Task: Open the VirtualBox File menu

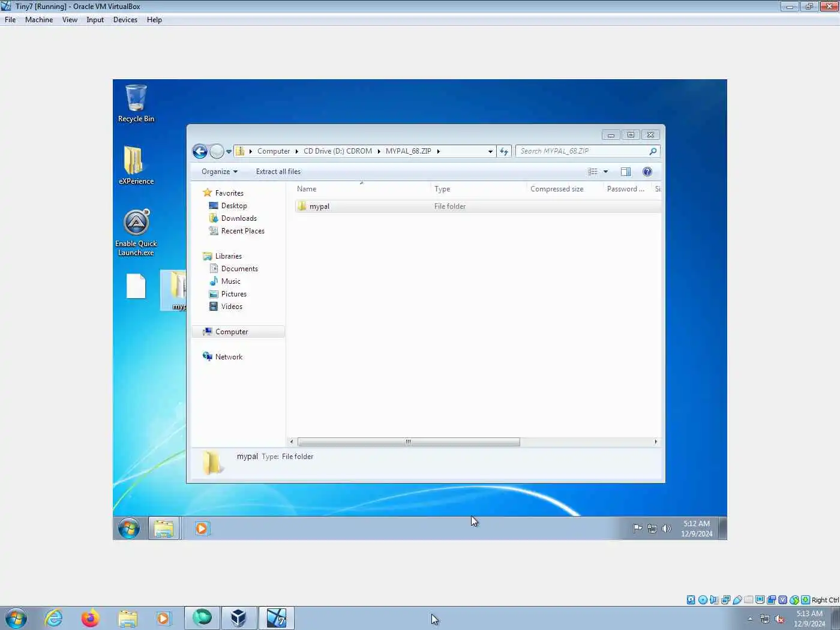Action: click(x=10, y=20)
